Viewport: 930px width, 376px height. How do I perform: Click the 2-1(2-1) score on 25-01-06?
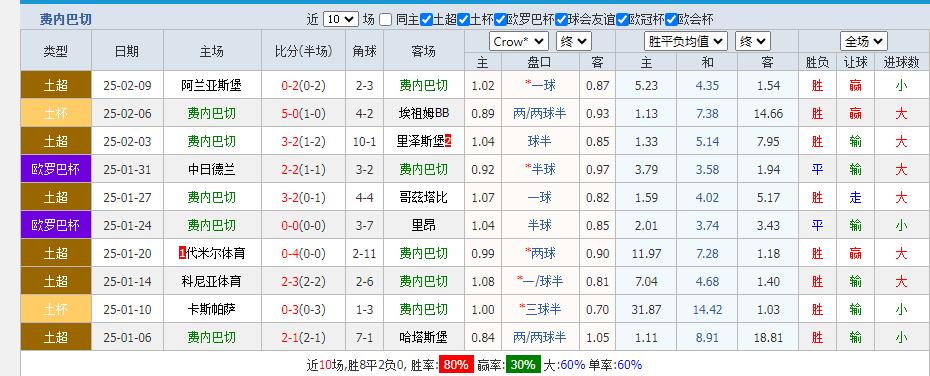(303, 337)
